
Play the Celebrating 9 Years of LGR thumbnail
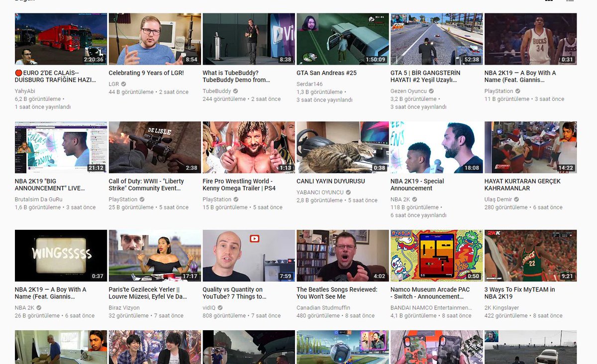pos(155,39)
